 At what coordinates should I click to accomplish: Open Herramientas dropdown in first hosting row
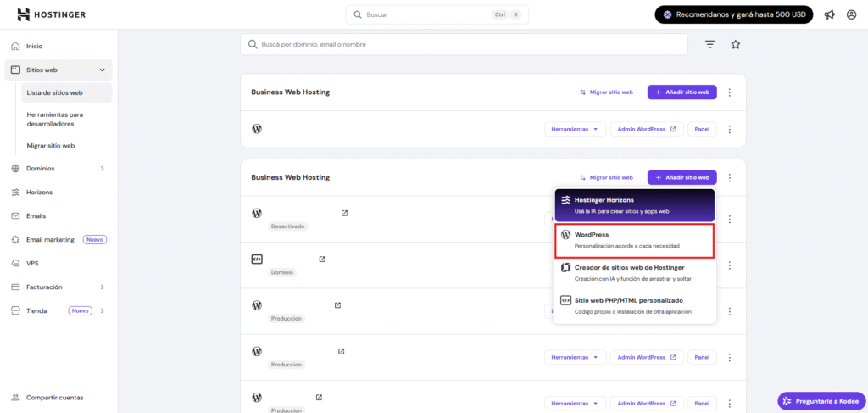pos(574,130)
